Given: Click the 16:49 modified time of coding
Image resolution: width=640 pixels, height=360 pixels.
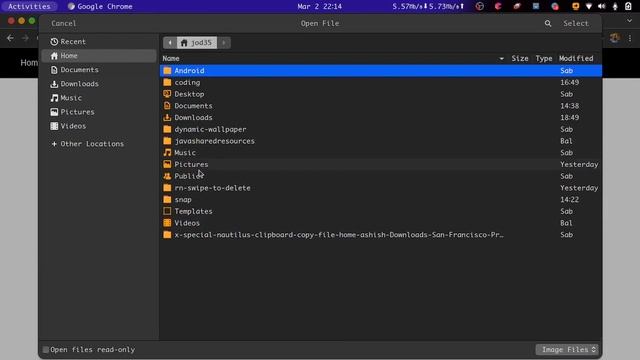Looking at the screenshot, I should [569, 82].
